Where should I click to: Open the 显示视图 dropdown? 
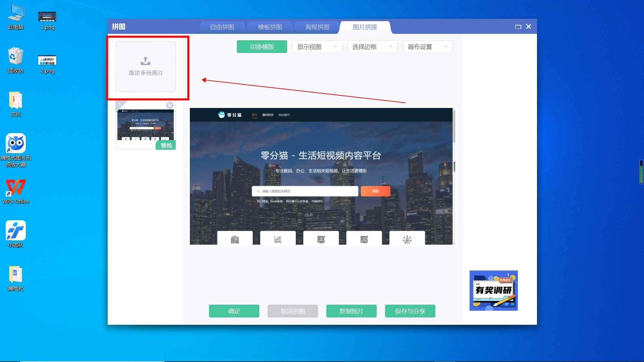pos(316,47)
